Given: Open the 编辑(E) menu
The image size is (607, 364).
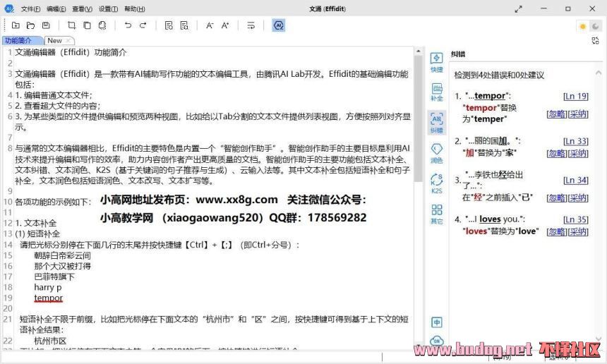Looking at the screenshot, I should [56, 8].
